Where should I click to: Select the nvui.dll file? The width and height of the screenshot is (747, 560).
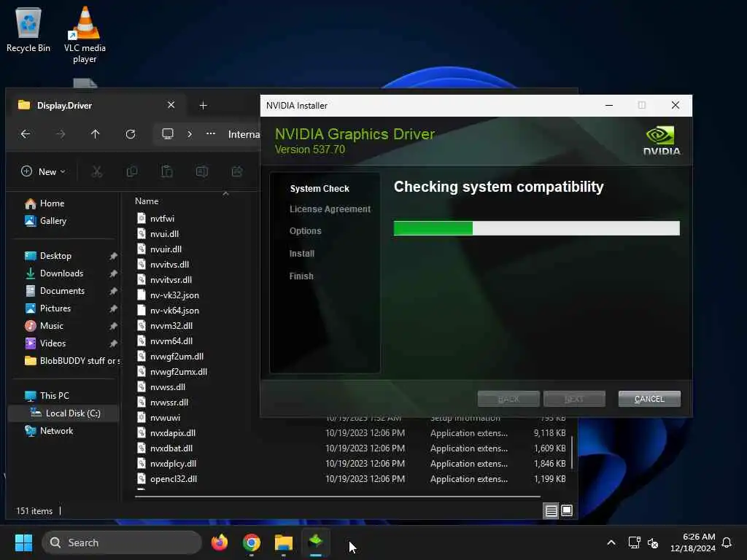click(x=164, y=234)
